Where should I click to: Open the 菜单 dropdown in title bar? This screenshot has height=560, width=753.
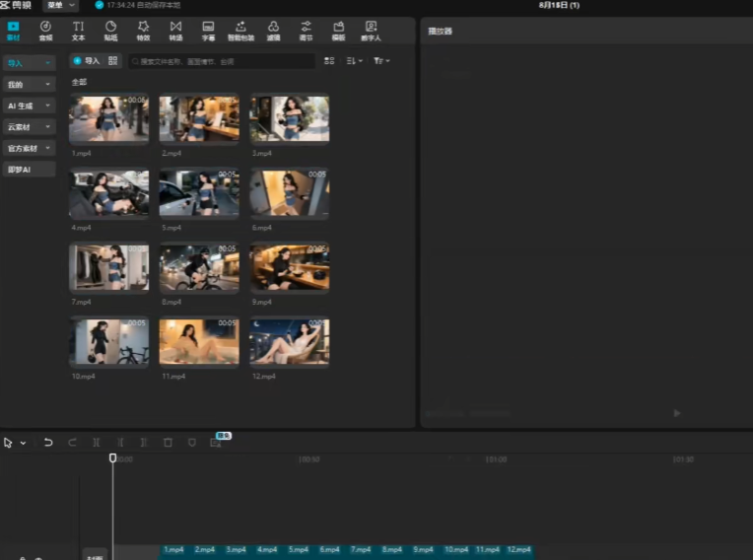pyautogui.click(x=60, y=6)
